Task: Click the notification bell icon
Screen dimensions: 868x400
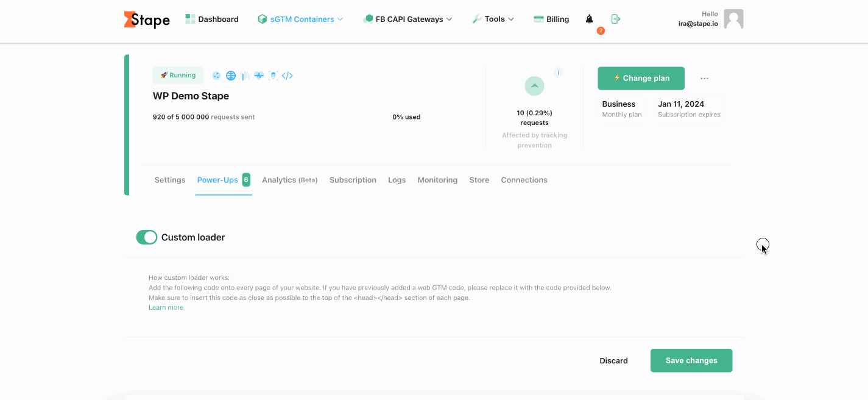Action: click(589, 19)
